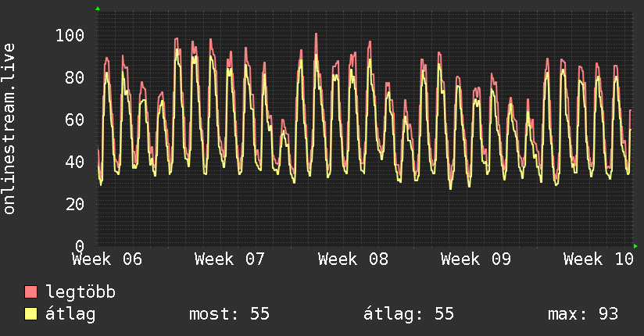Click the 40 y-axis label
Image resolution: width=644 pixels, height=336 pixels.
pos(75,162)
